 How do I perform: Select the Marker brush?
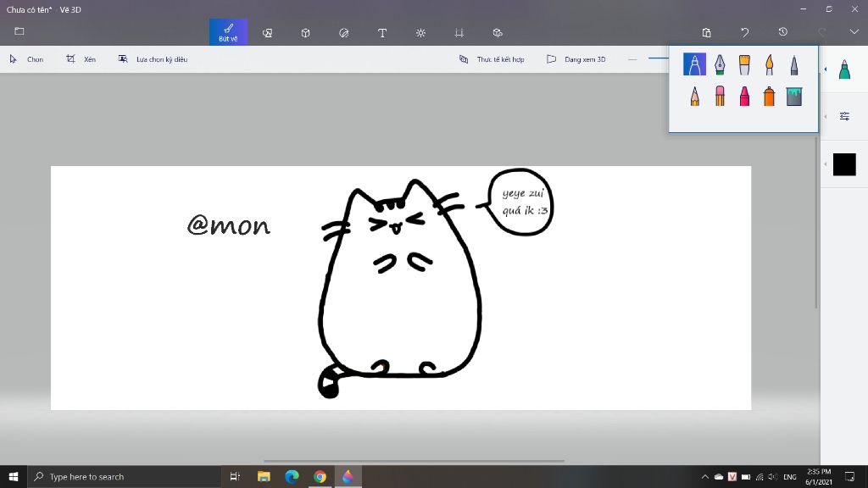pyautogui.click(x=694, y=64)
